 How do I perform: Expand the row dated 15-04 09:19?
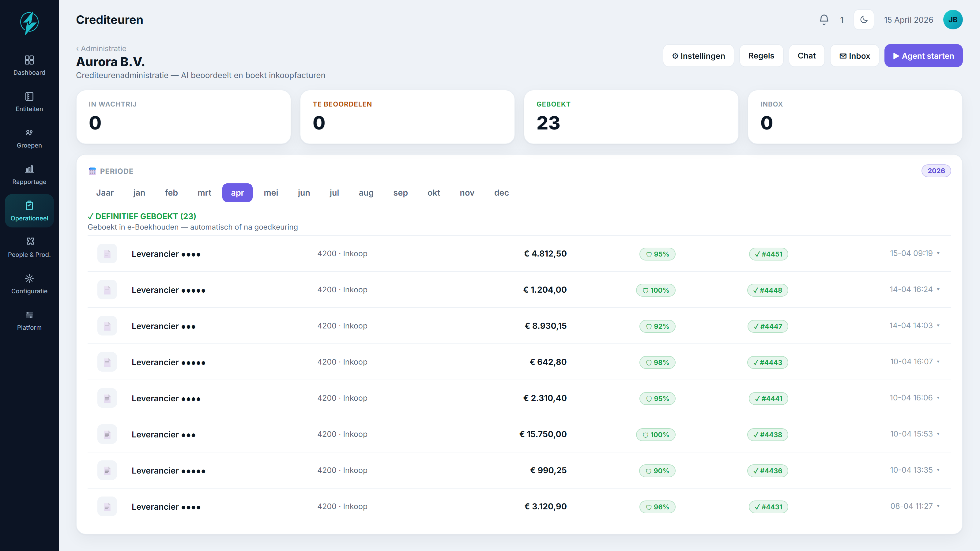[938, 253]
